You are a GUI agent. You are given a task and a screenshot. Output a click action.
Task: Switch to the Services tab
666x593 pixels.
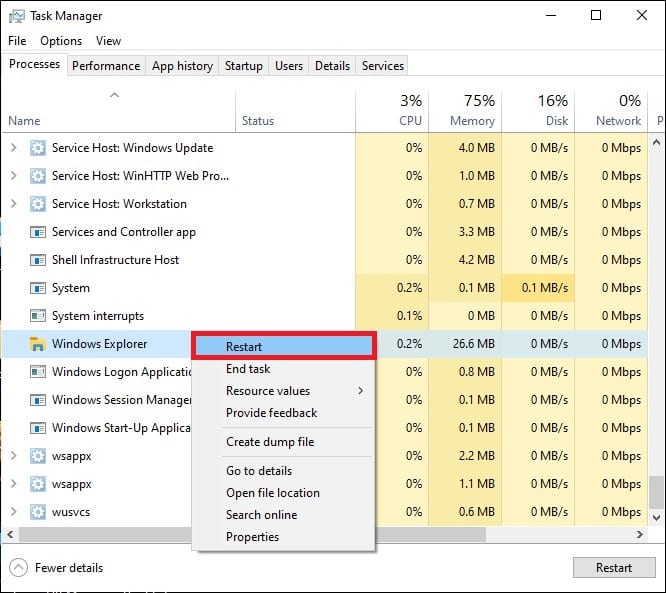tap(383, 66)
